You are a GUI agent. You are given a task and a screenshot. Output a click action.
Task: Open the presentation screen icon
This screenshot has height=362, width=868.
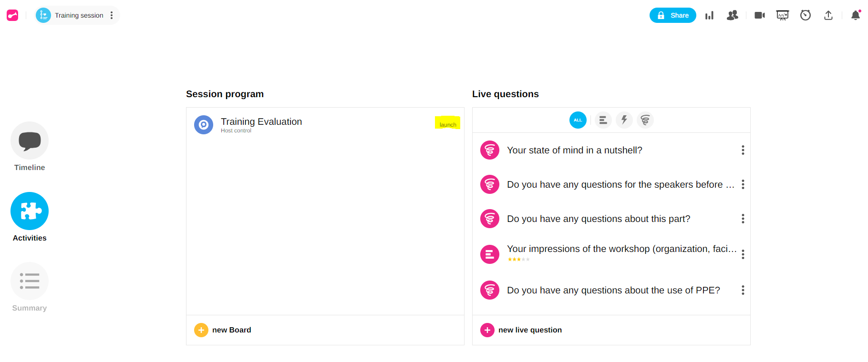(x=782, y=15)
